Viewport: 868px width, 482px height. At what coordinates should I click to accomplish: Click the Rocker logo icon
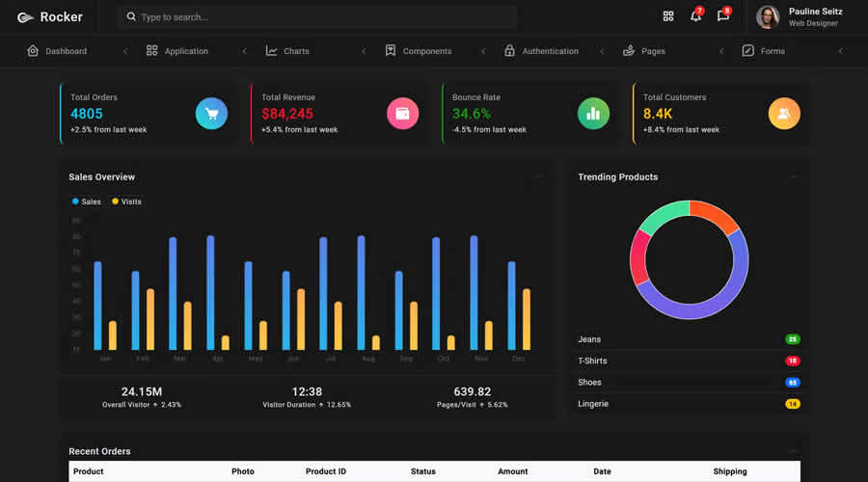pos(25,17)
